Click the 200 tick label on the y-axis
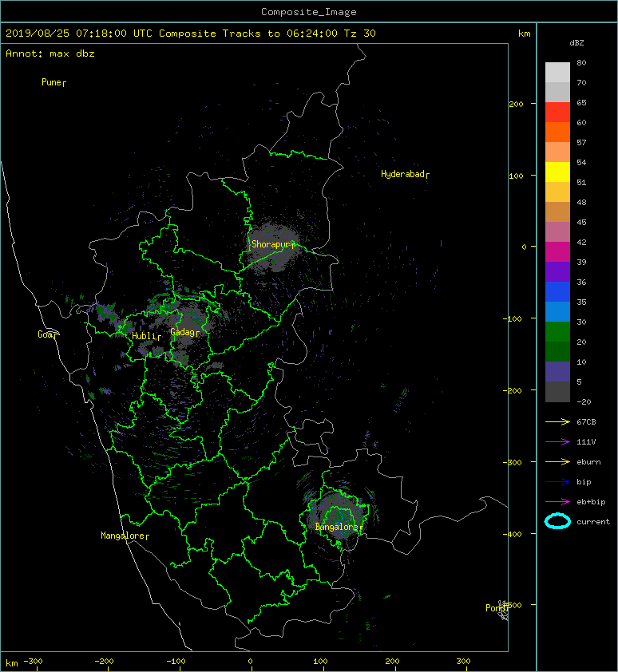 (x=517, y=104)
